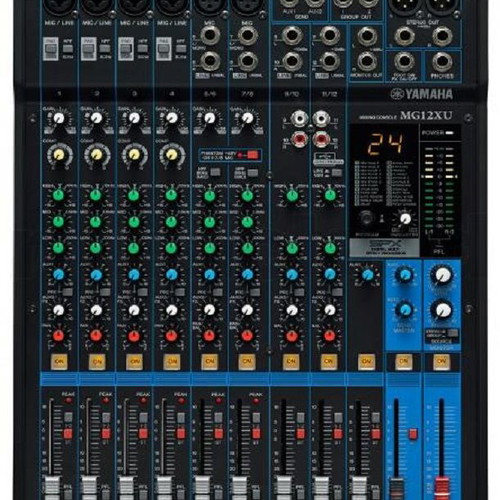Turn channel 11/12 red BAL knob
The height and width of the screenshot is (500, 500).
point(329,336)
